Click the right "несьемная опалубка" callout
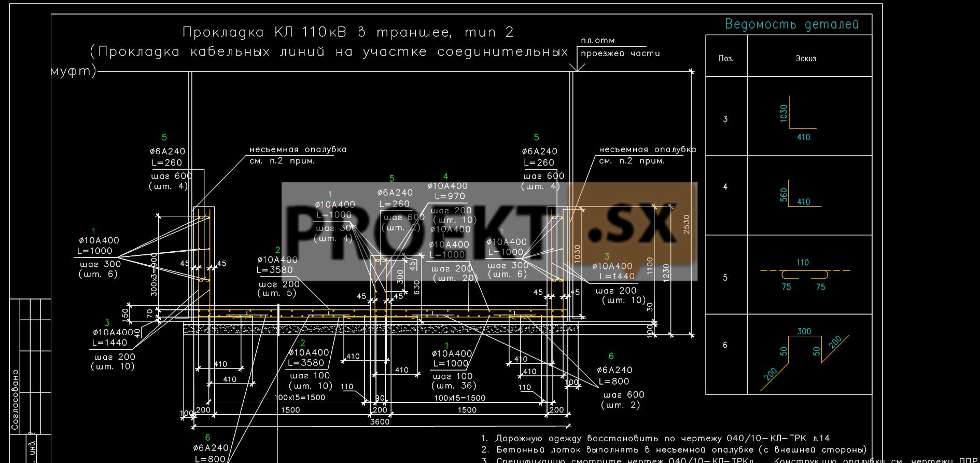Viewport: 980px width, 463px height. pyautogui.click(x=648, y=149)
